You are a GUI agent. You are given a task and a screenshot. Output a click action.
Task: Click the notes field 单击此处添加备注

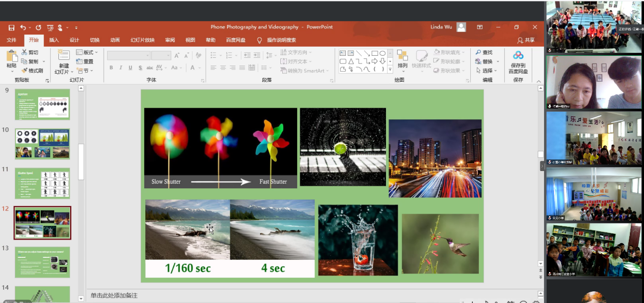point(114,295)
